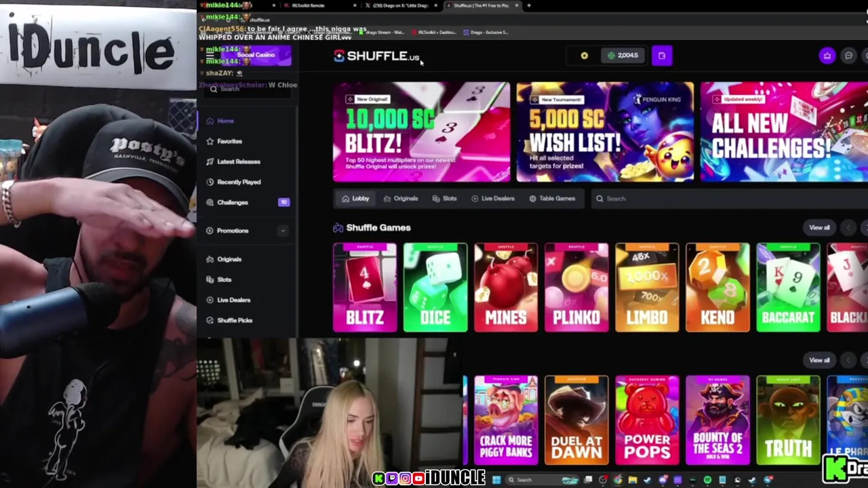Open Favorites from the sidebar
The width and height of the screenshot is (868, 488).
click(224, 141)
